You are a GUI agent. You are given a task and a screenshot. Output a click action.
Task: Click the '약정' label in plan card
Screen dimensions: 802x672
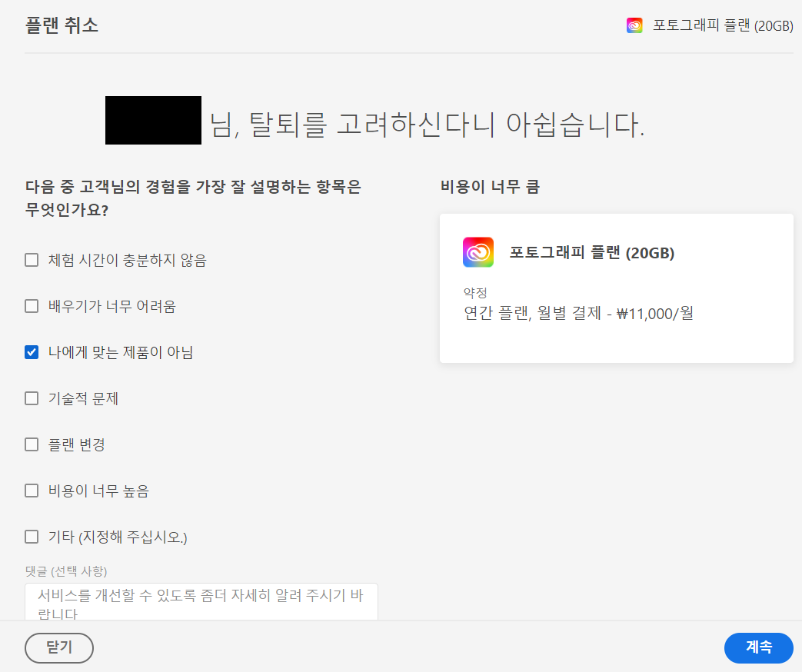pyautogui.click(x=475, y=292)
